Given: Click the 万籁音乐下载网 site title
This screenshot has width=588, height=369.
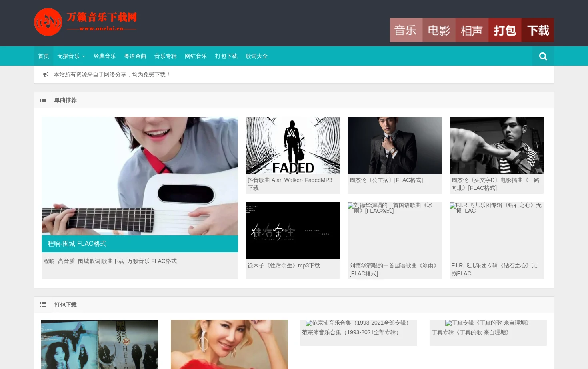Looking at the screenshot, I should point(102,17).
